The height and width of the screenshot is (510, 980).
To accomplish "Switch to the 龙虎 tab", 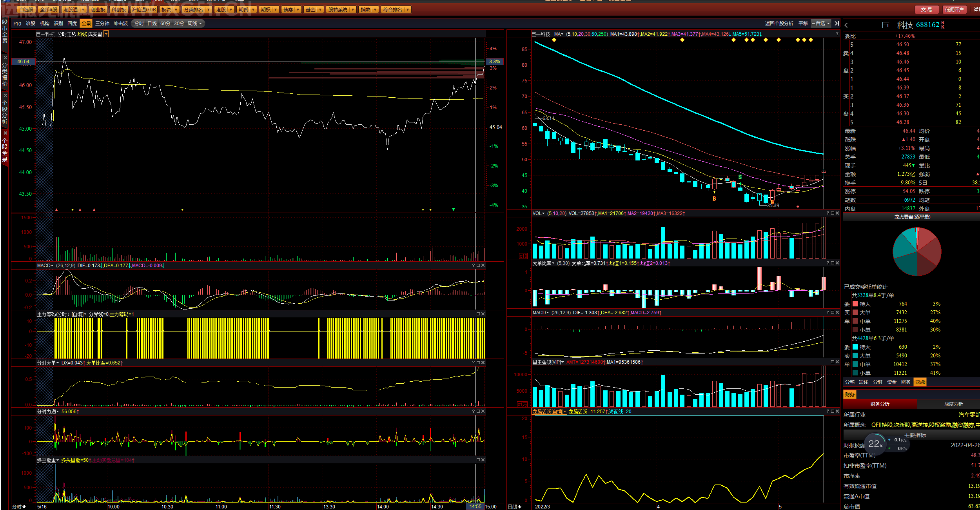I will [x=920, y=382].
